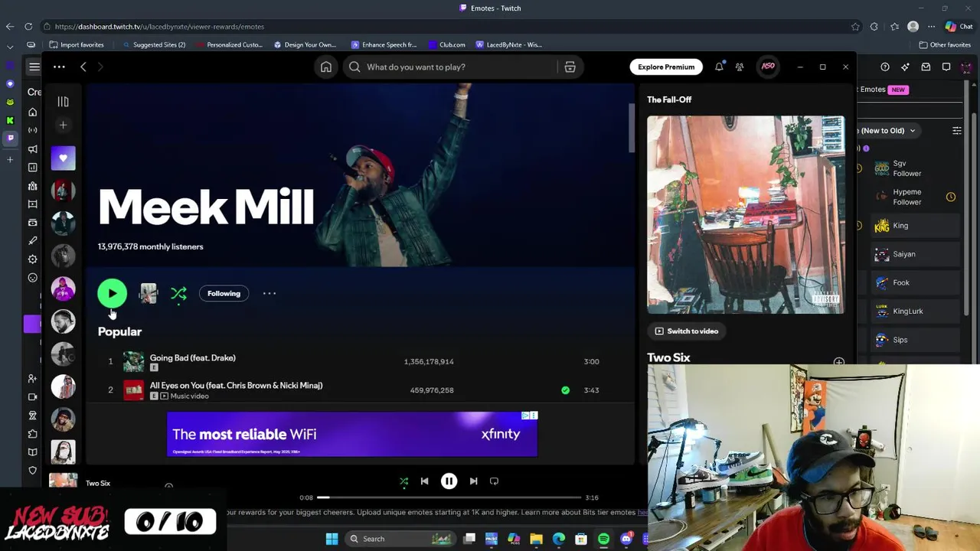
Task: Pause the current song
Action: 449,481
